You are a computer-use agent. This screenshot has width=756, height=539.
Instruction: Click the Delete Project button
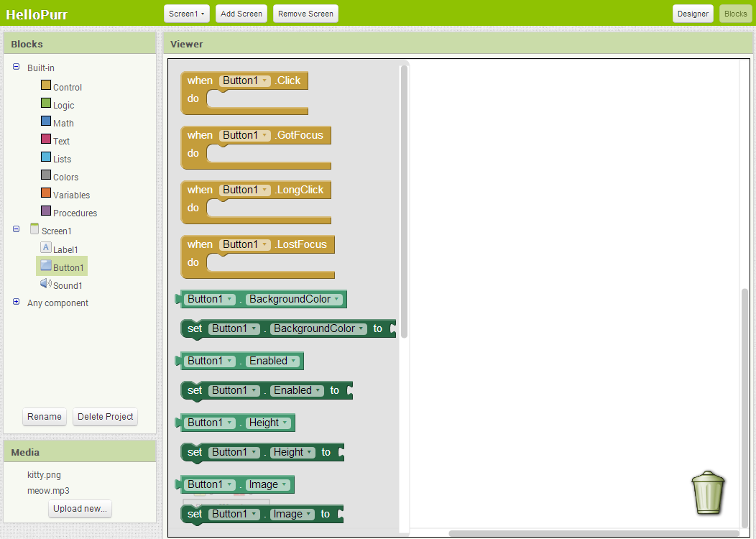(105, 417)
